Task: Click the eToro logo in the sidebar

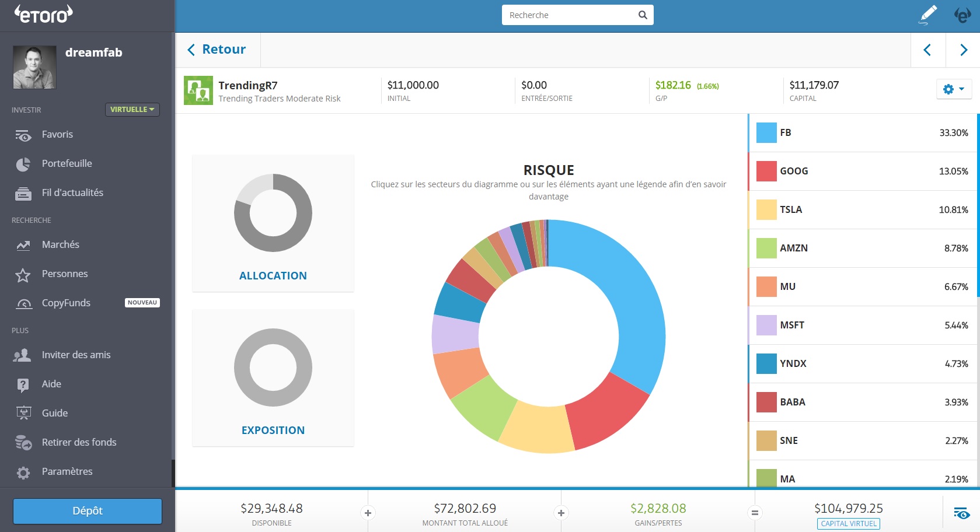Action: tap(44, 14)
